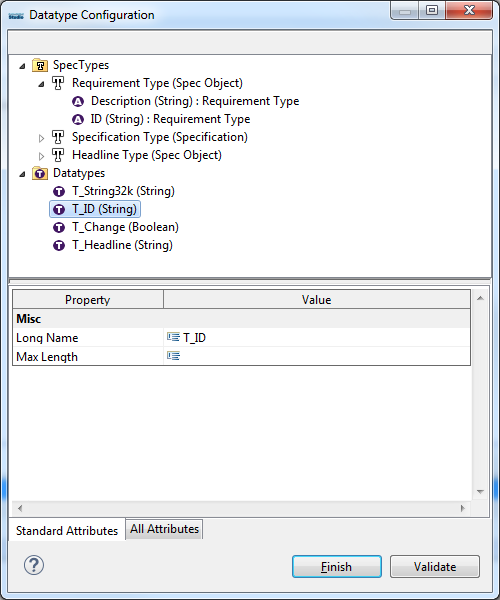Click the T_String32k datatype icon
Image resolution: width=500 pixels, height=600 pixels.
[59, 191]
